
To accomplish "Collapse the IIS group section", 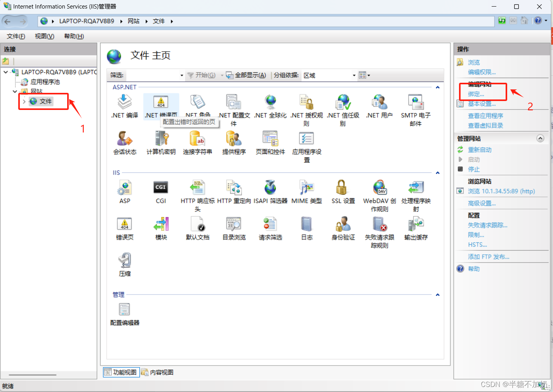I will 438,173.
